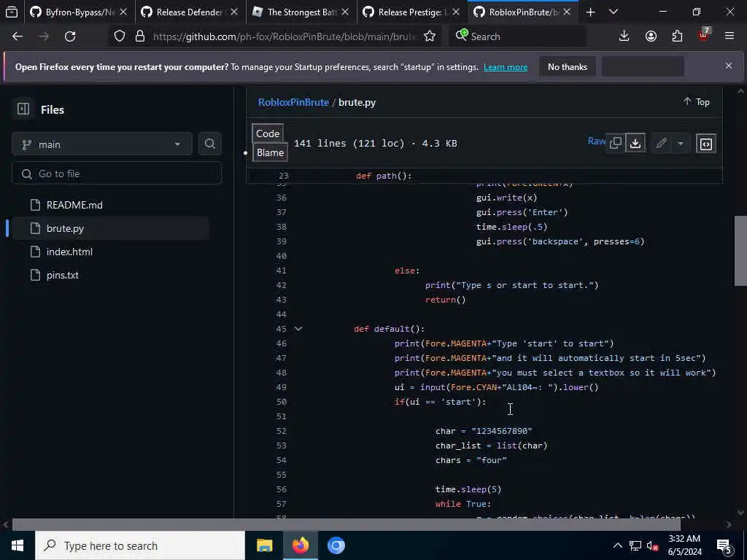
Task: Open Windows Start menu
Action: pos(18,545)
